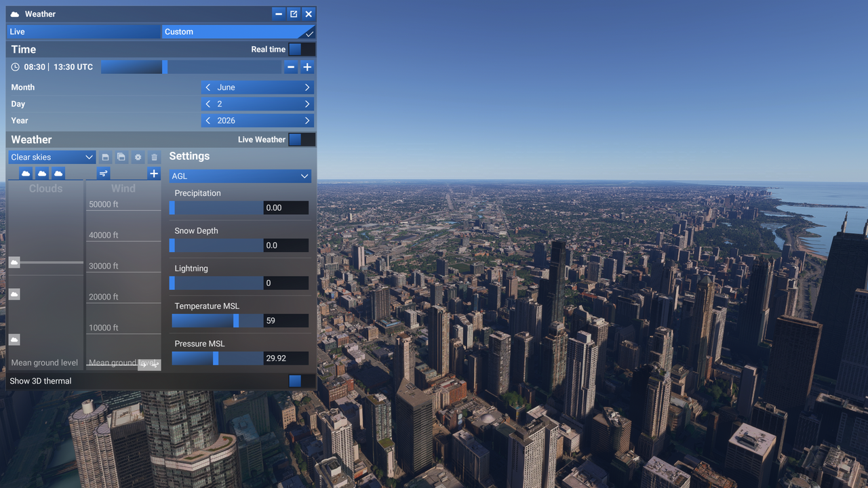Go to next year after 2026
The height and width of the screenshot is (488, 868).
pos(307,121)
